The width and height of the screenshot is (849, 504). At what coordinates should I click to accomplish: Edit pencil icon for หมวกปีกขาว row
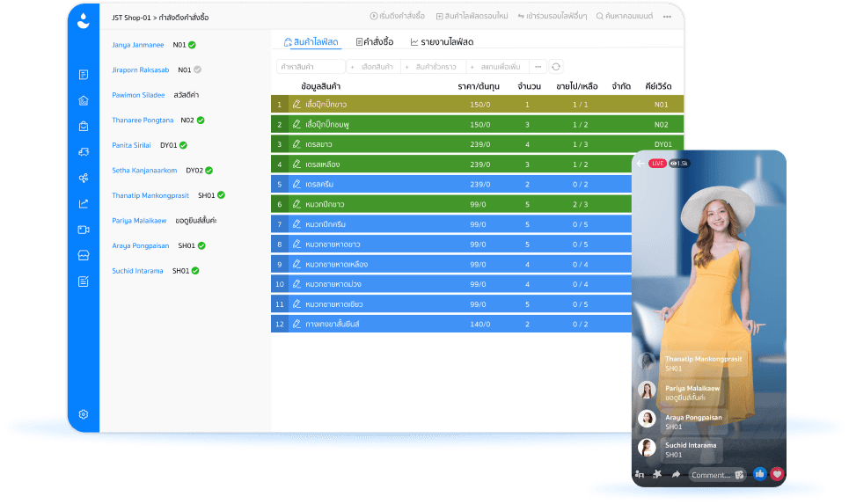(x=296, y=204)
